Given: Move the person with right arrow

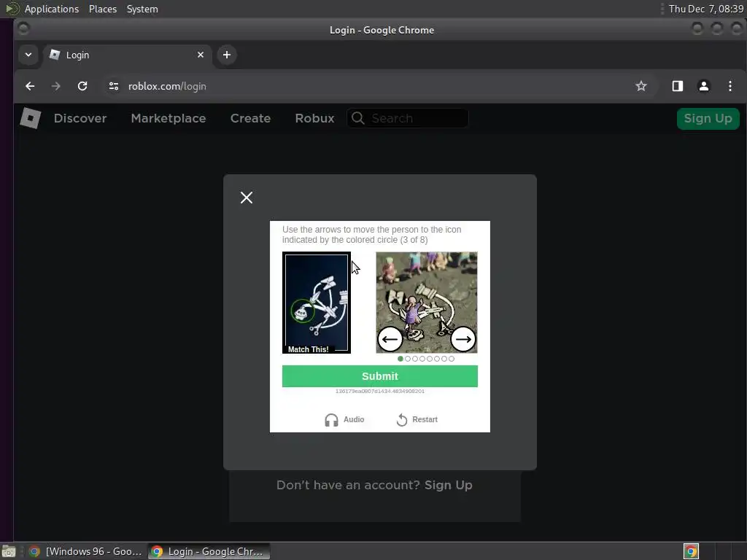Looking at the screenshot, I should coord(462,339).
